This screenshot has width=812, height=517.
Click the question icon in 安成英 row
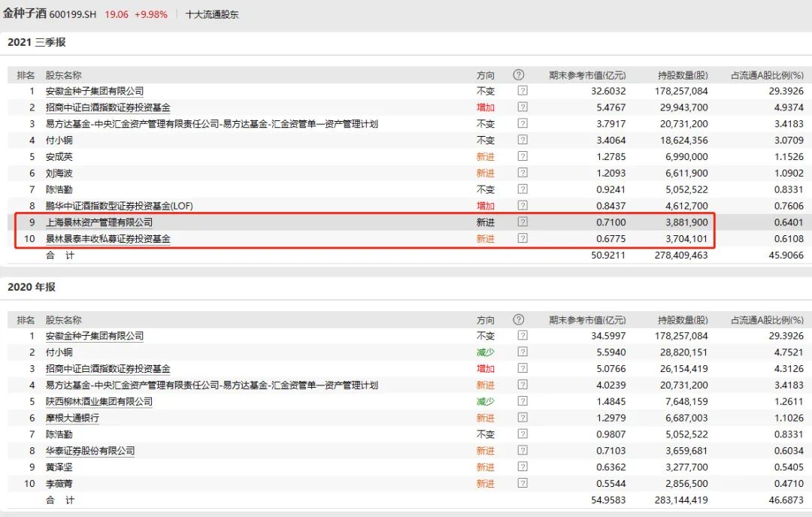523,157
